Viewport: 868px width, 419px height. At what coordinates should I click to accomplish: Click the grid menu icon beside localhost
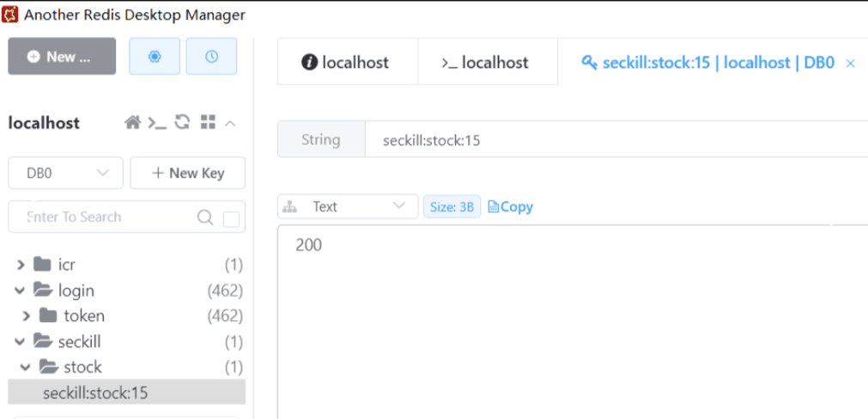207,123
